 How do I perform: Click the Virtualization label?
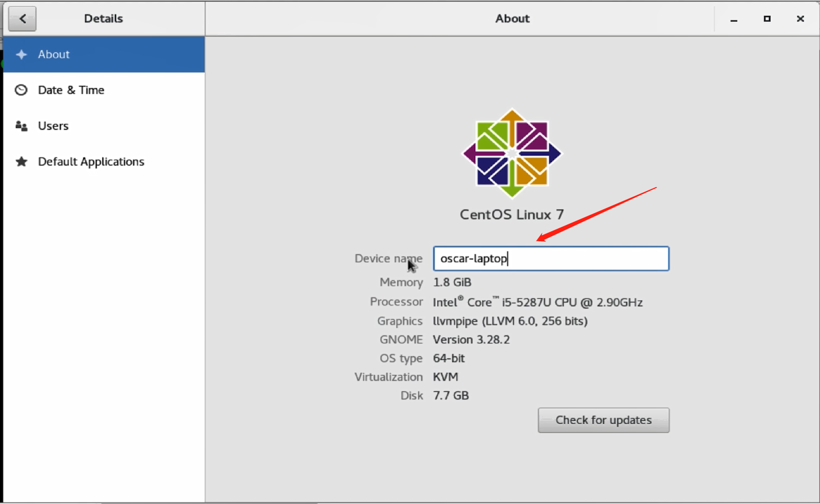tap(389, 377)
